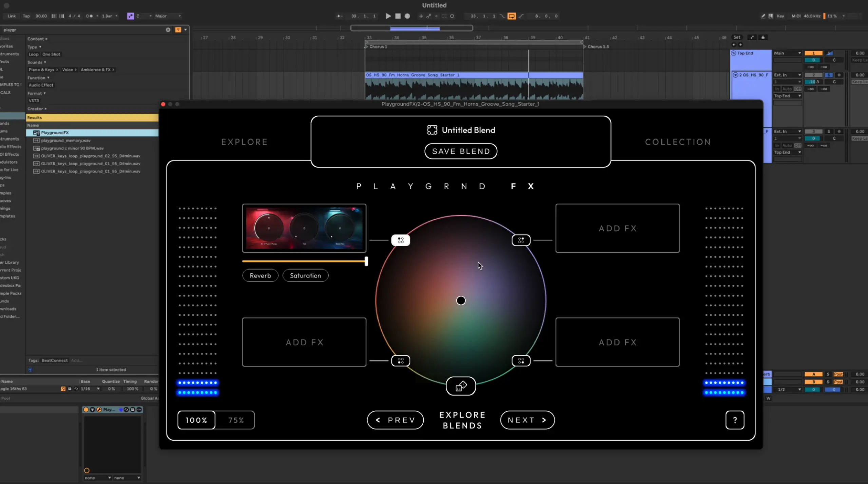The width and height of the screenshot is (868, 484).
Task: Toggle the Reverb tag filter
Action: (260, 275)
